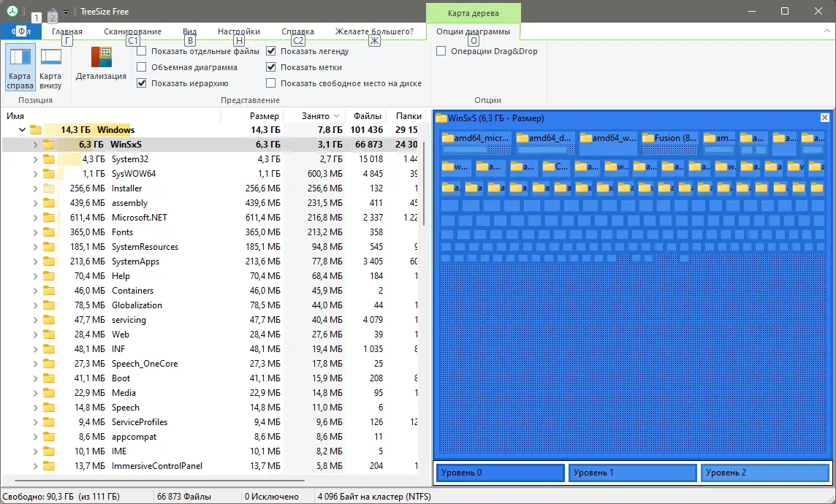Expand the SysWOW64 folder row

point(35,174)
